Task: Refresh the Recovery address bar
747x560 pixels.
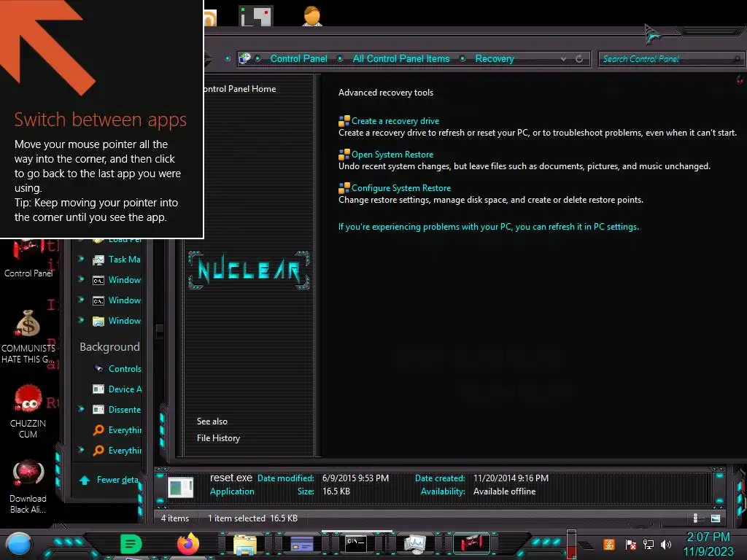Action: pos(579,58)
